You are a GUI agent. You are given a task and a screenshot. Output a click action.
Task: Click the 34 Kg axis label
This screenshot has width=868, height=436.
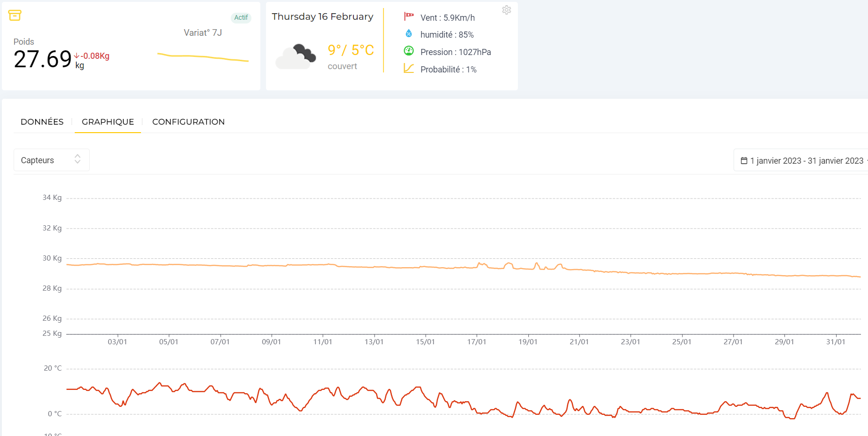[52, 198]
